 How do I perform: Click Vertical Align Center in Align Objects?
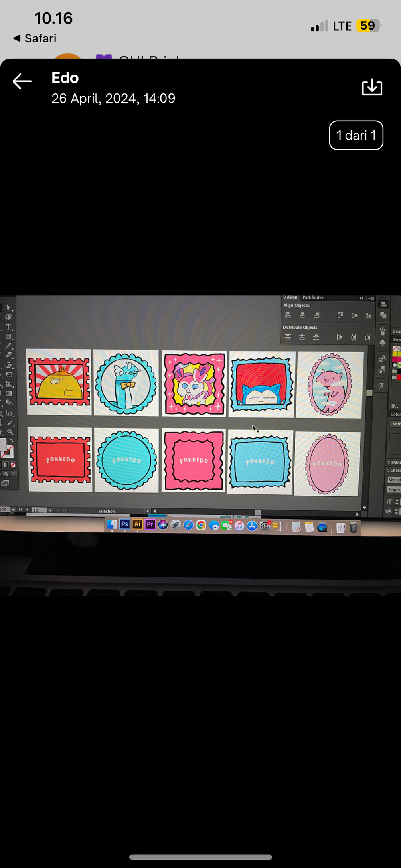(354, 315)
